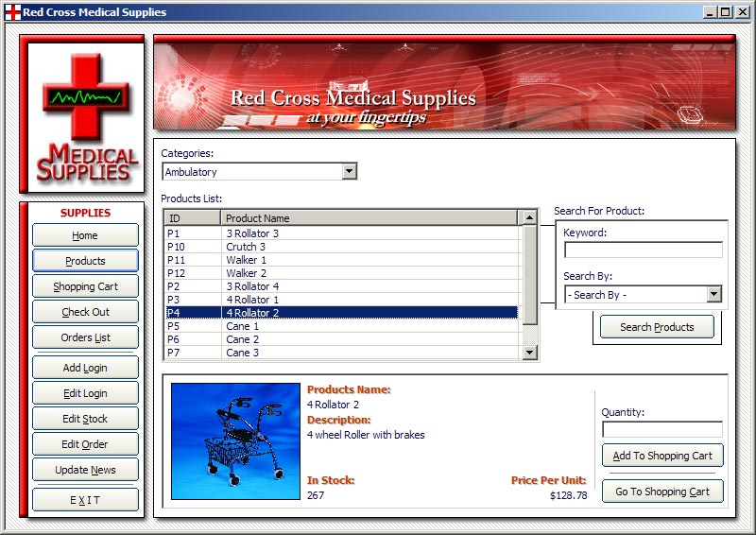Go to the Home page

(x=85, y=235)
